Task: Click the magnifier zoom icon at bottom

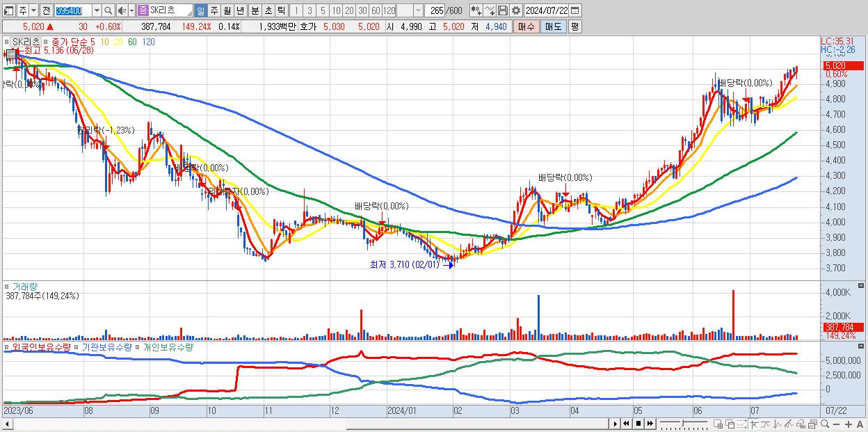Action: pos(825,424)
